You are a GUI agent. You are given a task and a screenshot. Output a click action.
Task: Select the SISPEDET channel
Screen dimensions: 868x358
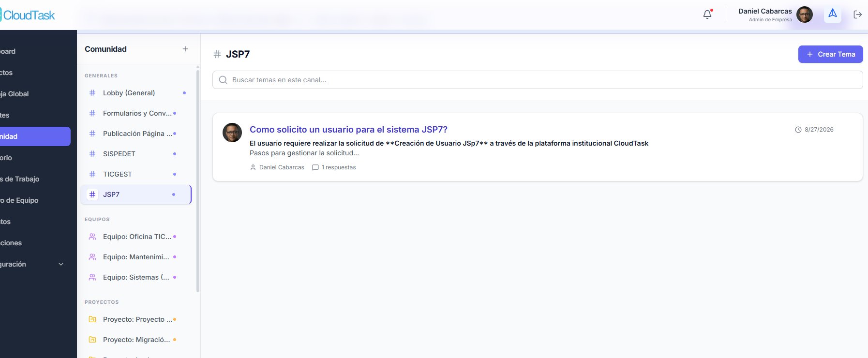click(x=136, y=154)
